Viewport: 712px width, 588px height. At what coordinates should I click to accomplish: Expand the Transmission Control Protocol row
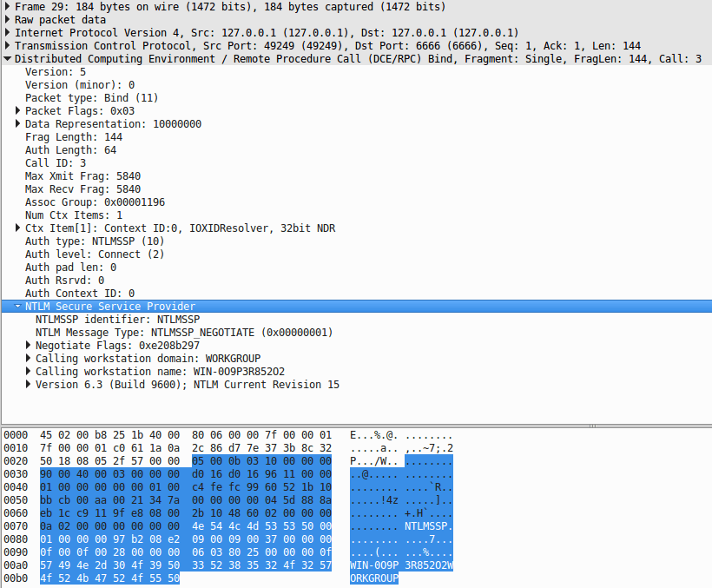(x=8, y=46)
